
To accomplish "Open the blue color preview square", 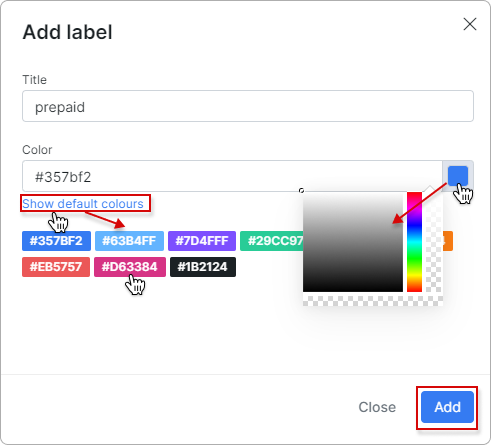I will tap(458, 176).
